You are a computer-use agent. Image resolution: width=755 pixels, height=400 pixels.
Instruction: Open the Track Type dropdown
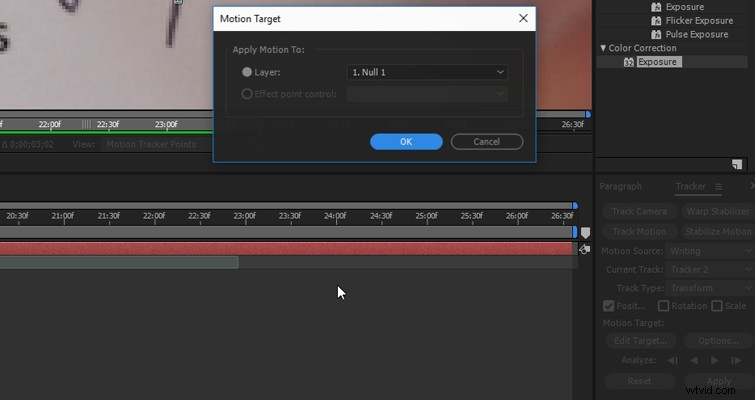(709, 288)
